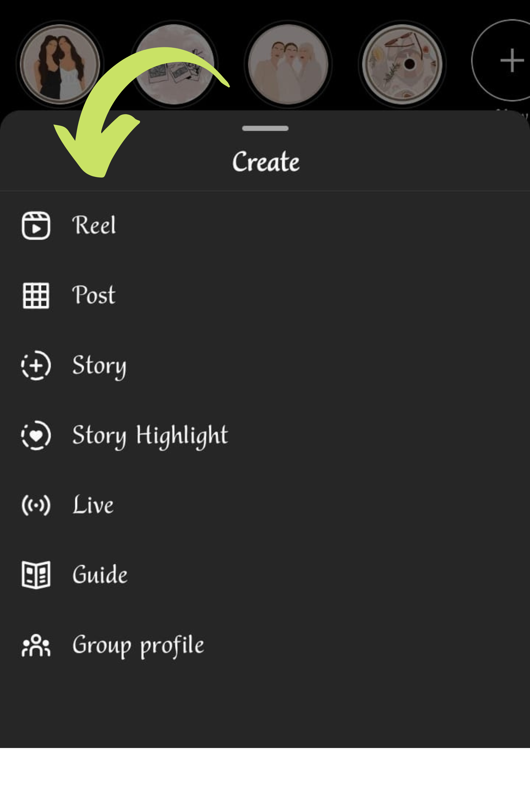Tap the Live broadcast icon
Screen dimensions: 530x812
pos(36,505)
